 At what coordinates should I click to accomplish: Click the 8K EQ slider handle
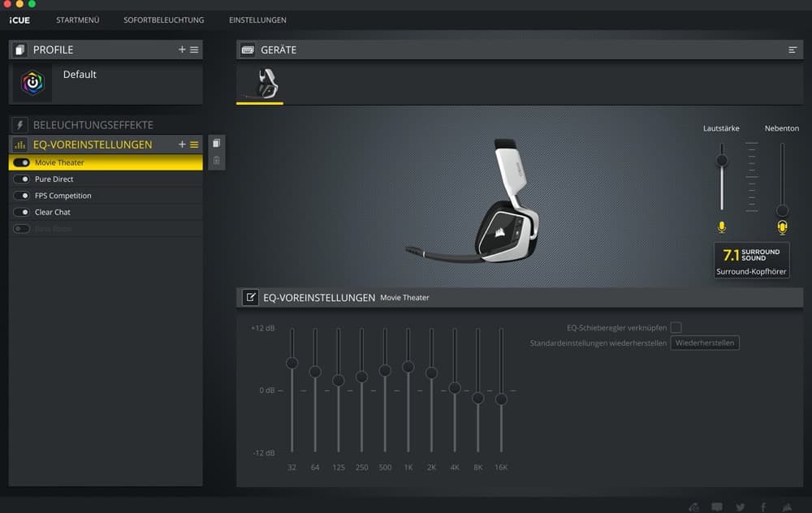click(x=478, y=398)
